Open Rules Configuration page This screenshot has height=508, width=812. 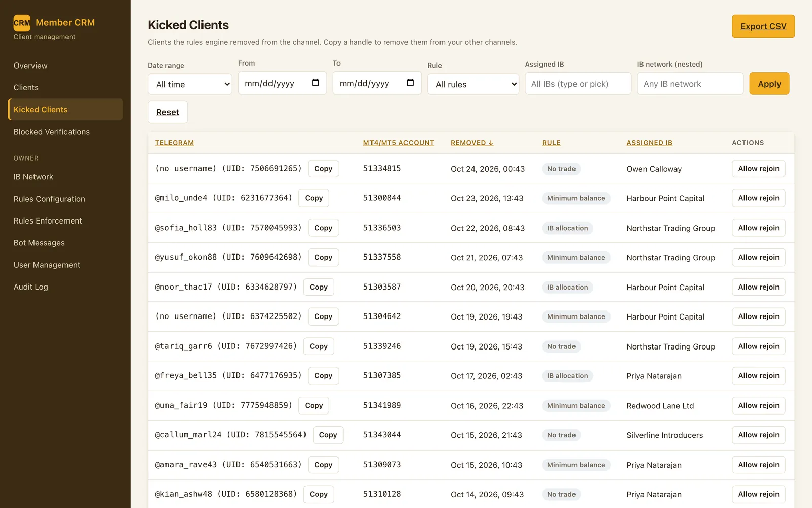pyautogui.click(x=65, y=199)
